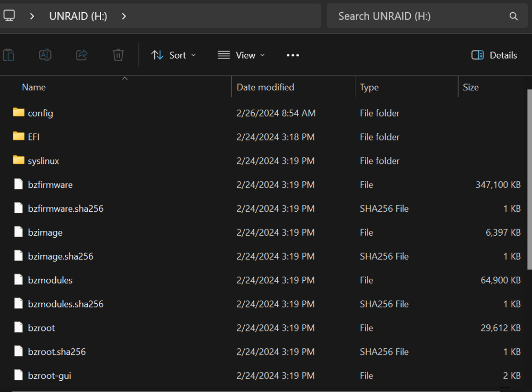Viewport: 532px width, 392px height.
Task: Open the View dropdown menu
Action: pos(241,55)
